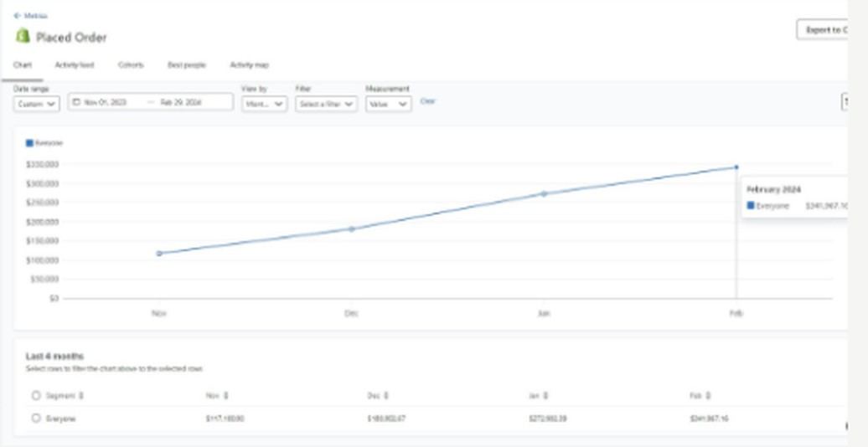
Task: Sort the table by the Jan column arrows
Action: click(545, 396)
